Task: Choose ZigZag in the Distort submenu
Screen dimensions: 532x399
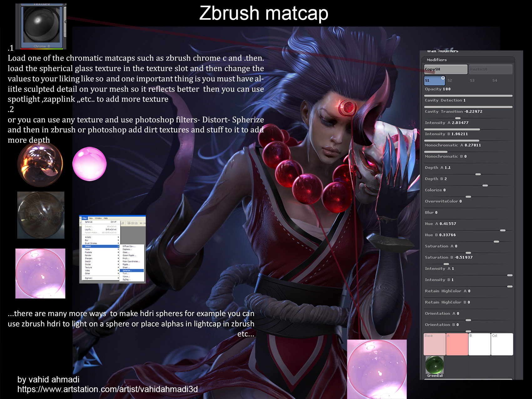Action: (132, 279)
